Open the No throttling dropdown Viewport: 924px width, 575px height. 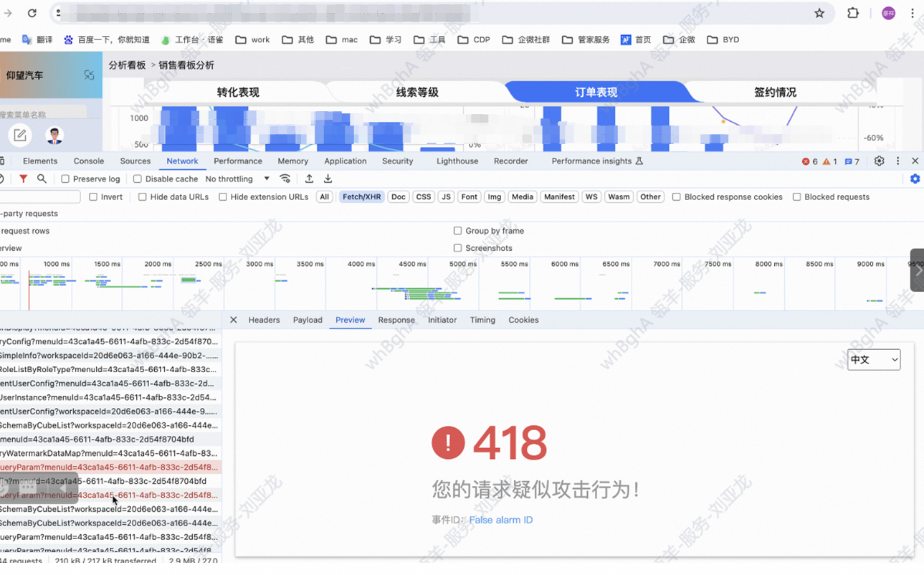237,179
